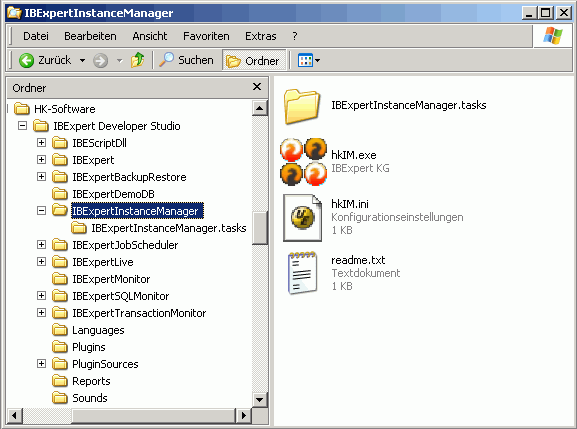Open the Datei menu

36,36
